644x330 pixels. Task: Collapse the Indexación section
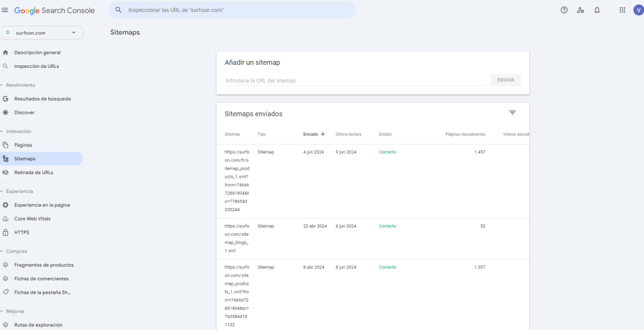(x=2, y=131)
